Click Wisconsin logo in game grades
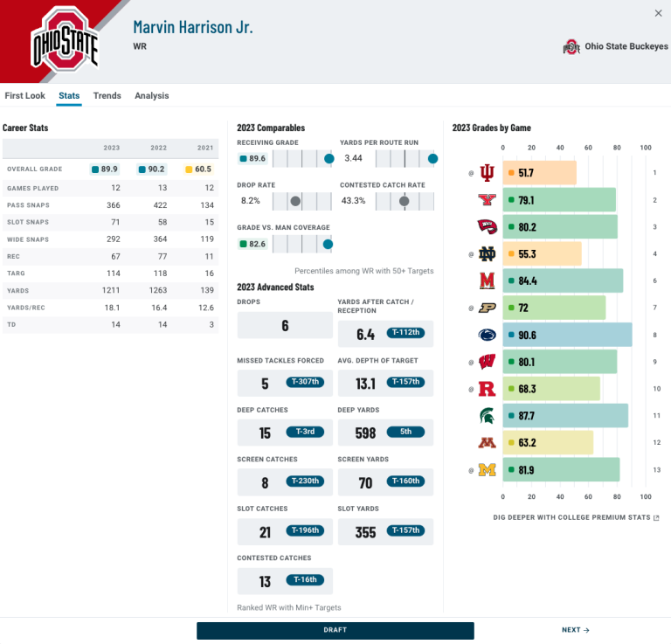Screen dimensions: 671x644 [487, 362]
